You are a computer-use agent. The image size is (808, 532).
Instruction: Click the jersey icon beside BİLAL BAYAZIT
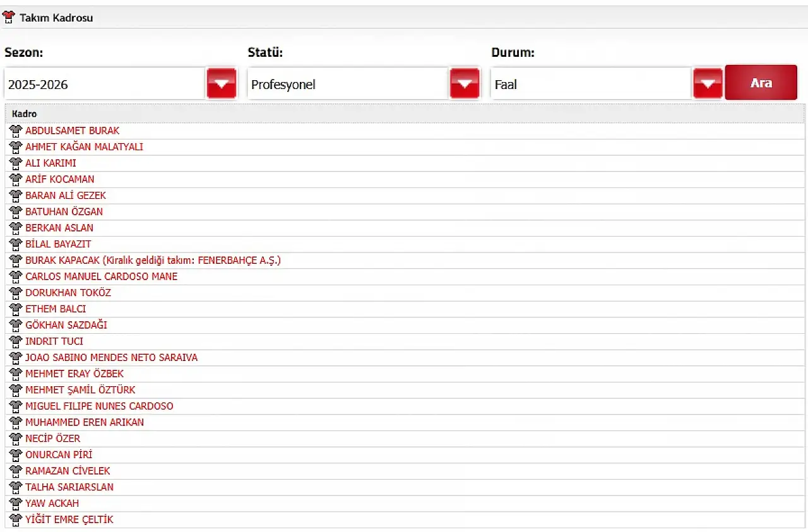pos(16,244)
